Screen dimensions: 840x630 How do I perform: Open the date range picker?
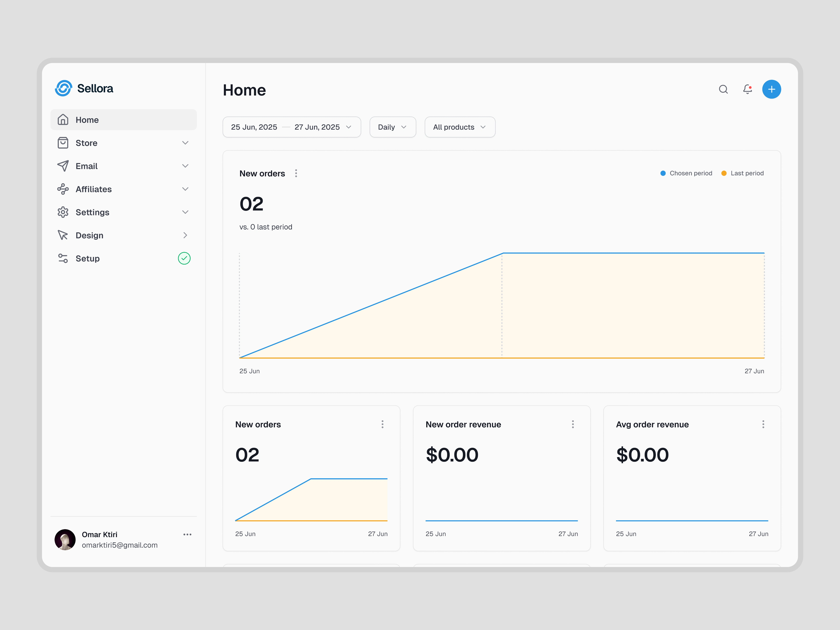point(291,127)
